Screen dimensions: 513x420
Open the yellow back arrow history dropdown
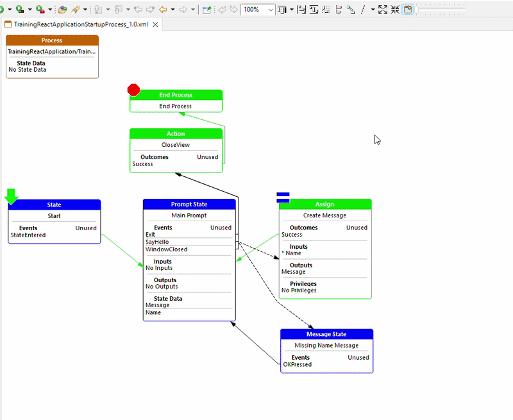[x=172, y=10]
